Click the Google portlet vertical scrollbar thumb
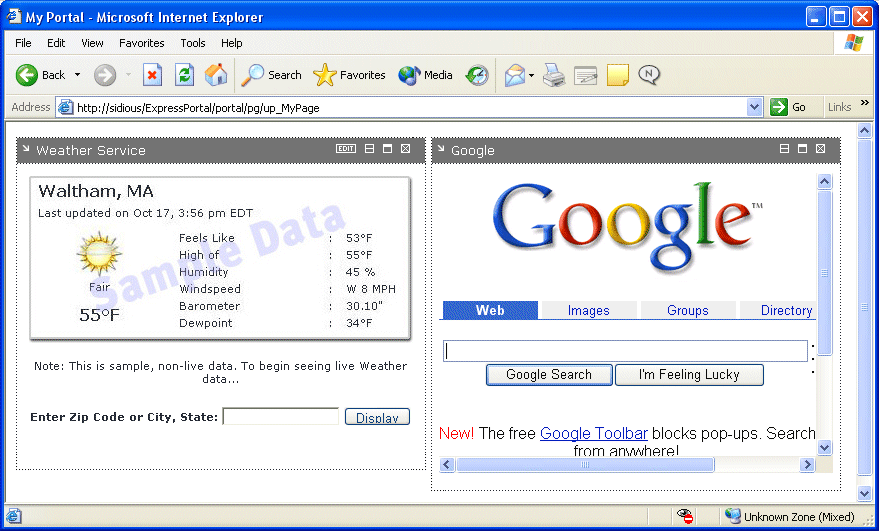The width and height of the screenshot is (879, 531). tap(824, 273)
